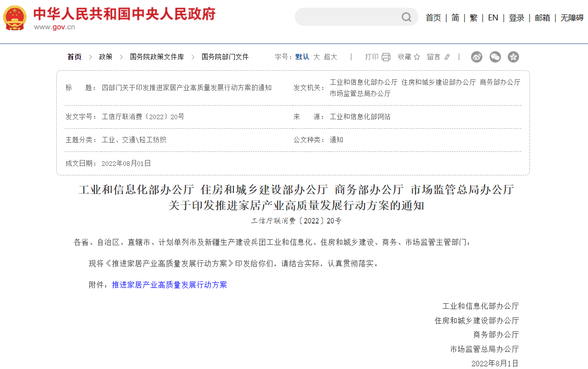Click source 工业和信息化部网站
Image resolution: width=588 pixels, height=369 pixels.
[x=360, y=117]
